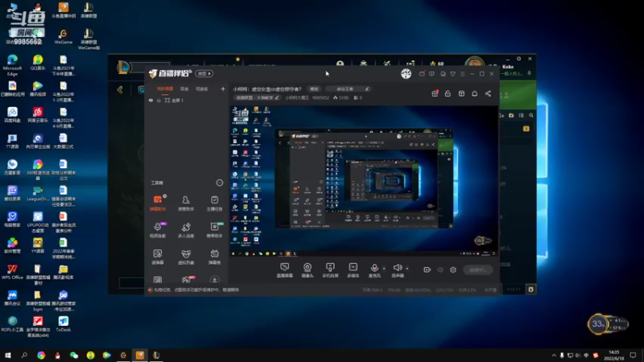Click 修改 button beside stream title

click(x=314, y=88)
